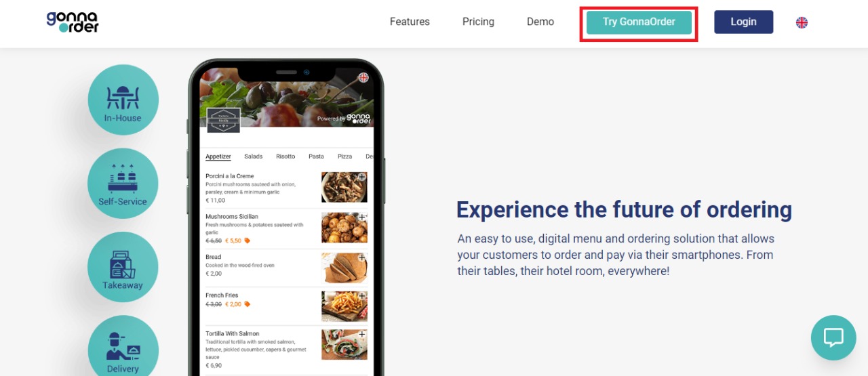Click the Try GonnaOrder button
The height and width of the screenshot is (376, 868).
[639, 22]
